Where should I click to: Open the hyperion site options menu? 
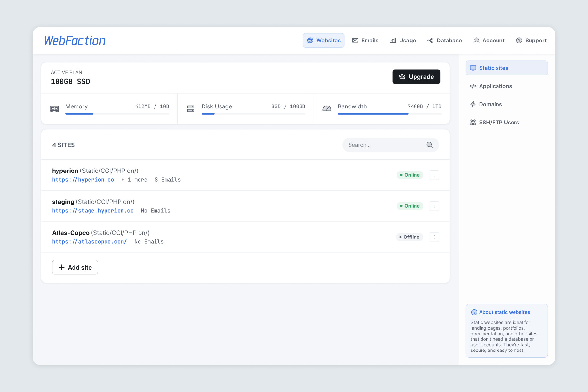tap(434, 175)
